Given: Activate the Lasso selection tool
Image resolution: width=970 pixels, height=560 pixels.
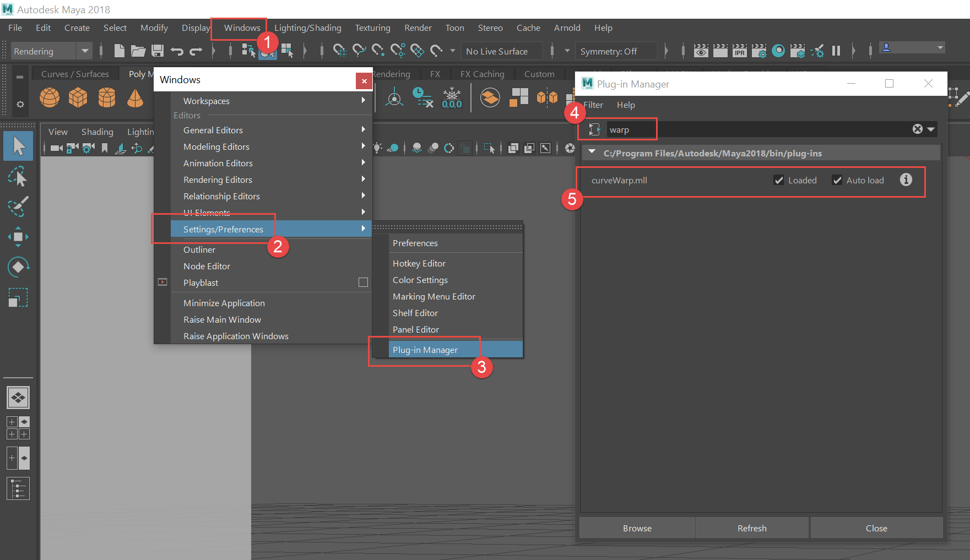Looking at the screenshot, I should (x=18, y=176).
